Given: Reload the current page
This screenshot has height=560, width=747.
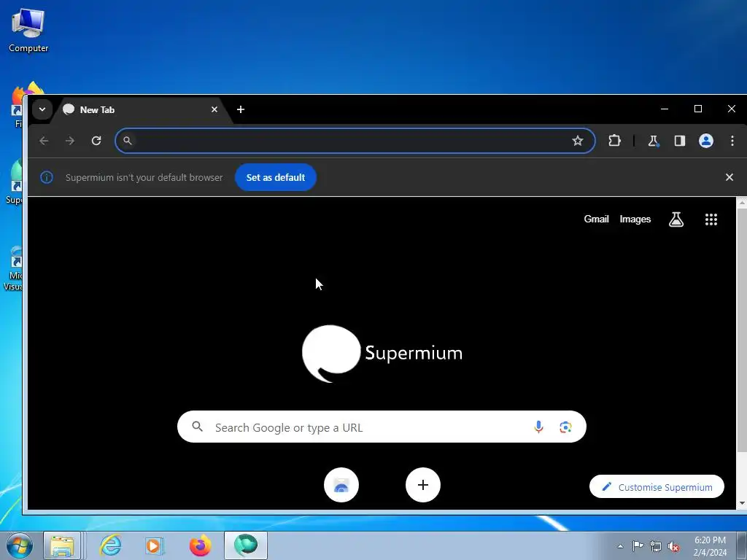Looking at the screenshot, I should tap(96, 141).
